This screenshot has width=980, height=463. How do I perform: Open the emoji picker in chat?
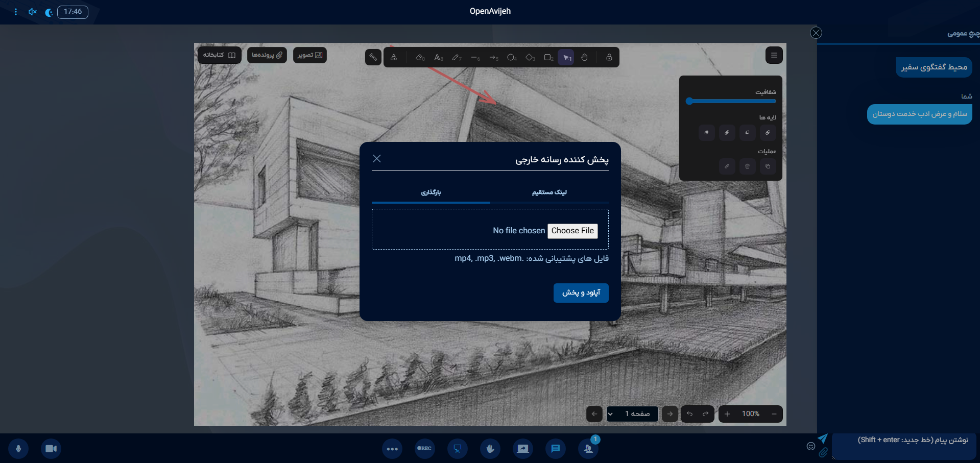tap(811, 446)
